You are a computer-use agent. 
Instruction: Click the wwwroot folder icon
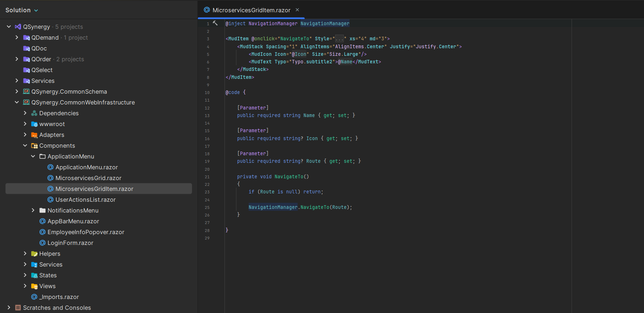coord(34,124)
